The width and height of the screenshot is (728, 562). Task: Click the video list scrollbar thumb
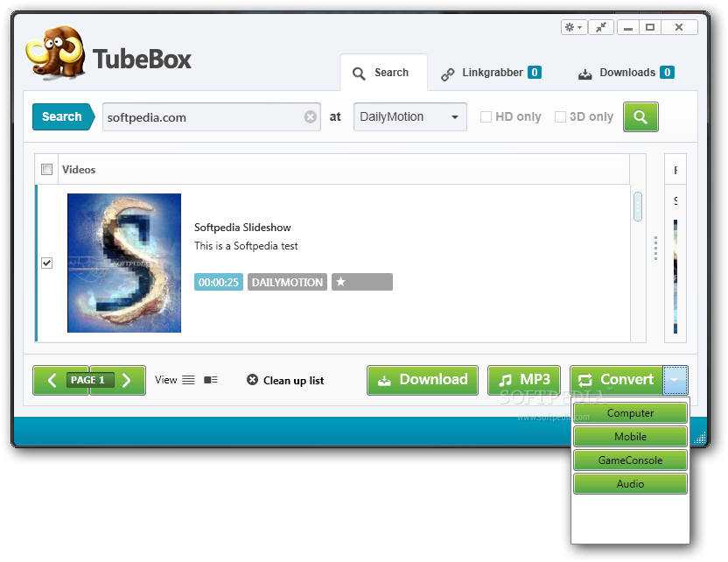click(x=638, y=207)
